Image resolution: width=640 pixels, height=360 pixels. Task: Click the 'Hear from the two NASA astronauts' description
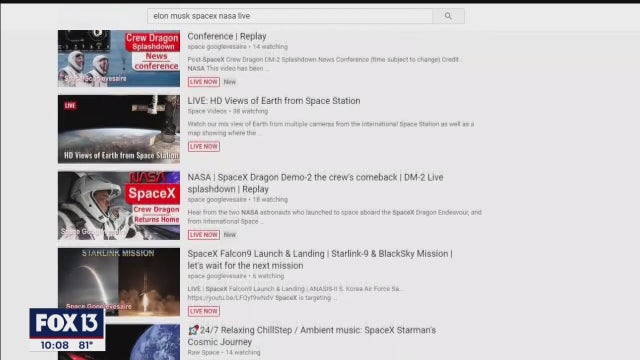[x=334, y=217]
